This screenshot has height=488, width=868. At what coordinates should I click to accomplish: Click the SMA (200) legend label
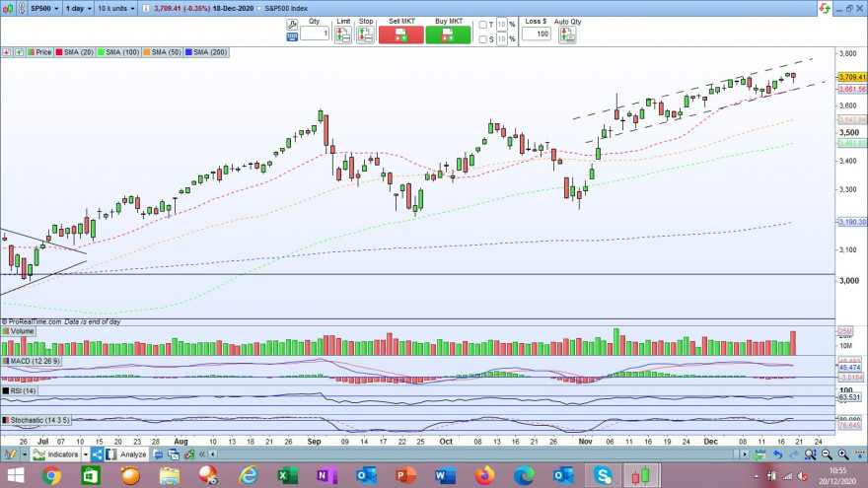[206, 52]
